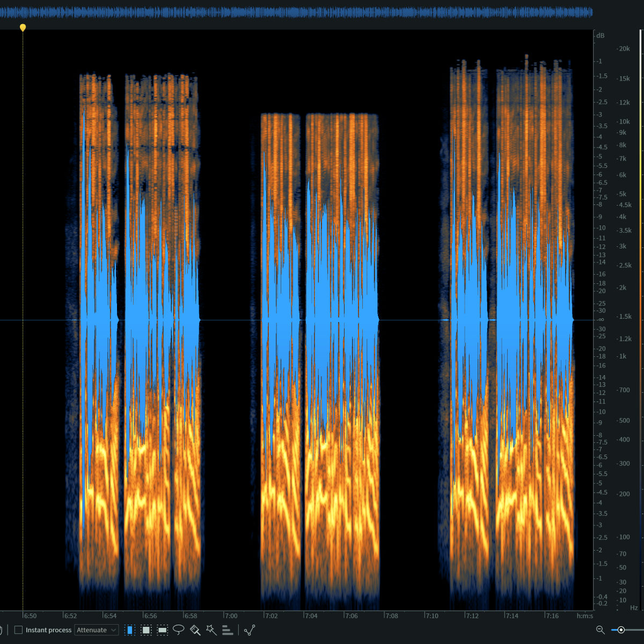Select the Lasso Selection tool
Image resolution: width=644 pixels, height=644 pixels.
(179, 630)
